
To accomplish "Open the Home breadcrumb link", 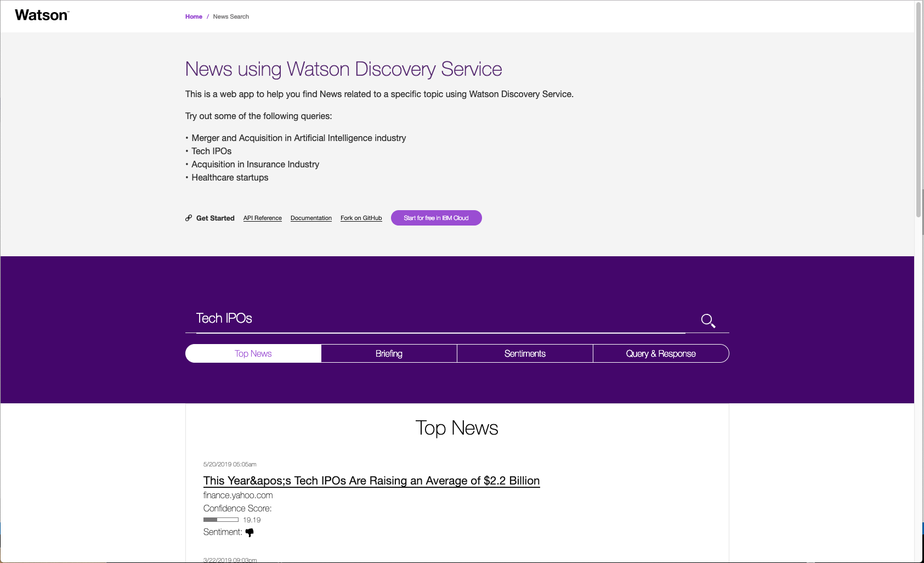I will point(194,16).
